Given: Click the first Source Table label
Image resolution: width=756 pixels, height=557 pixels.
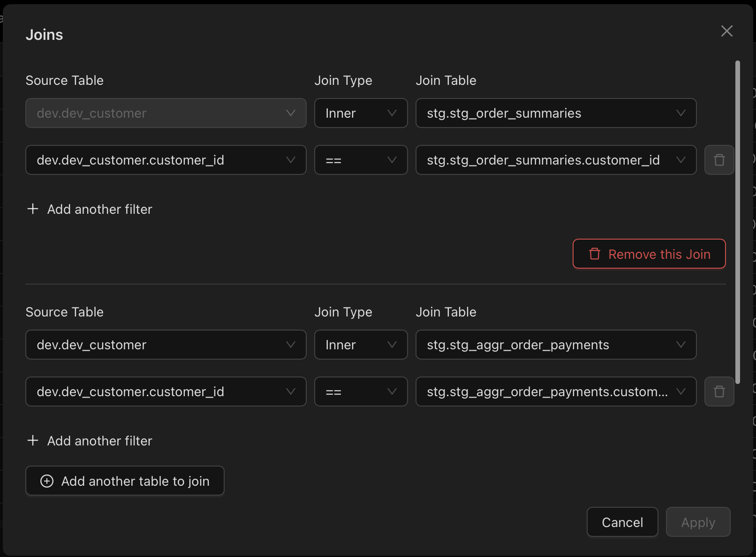Looking at the screenshot, I should (65, 81).
